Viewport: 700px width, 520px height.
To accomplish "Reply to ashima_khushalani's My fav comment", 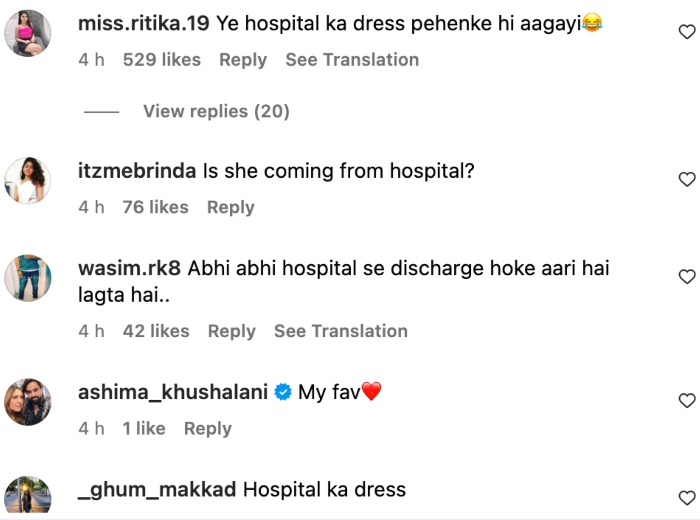I will click(x=208, y=428).
